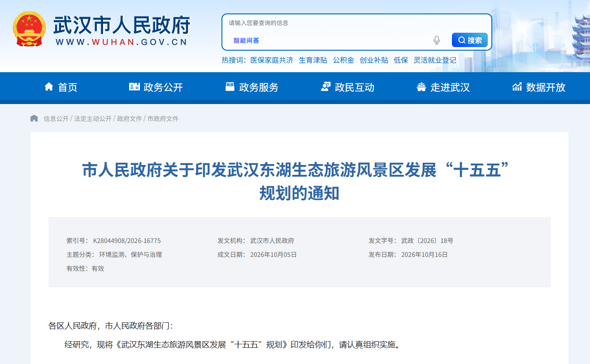Viewport: 590px width, 364px height.
Task: Click the document number 武政〔2026〕18号
Action: [x=427, y=241]
